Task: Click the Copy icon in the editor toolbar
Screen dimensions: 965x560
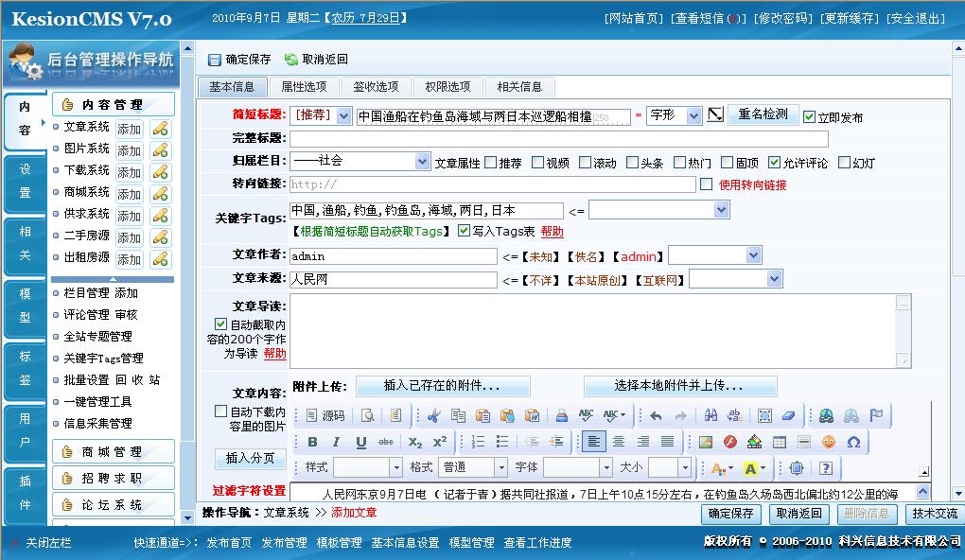Action: tap(458, 415)
